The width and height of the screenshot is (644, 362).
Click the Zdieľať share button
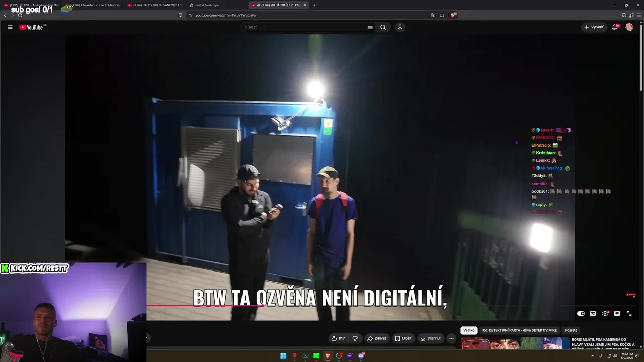coord(376,338)
